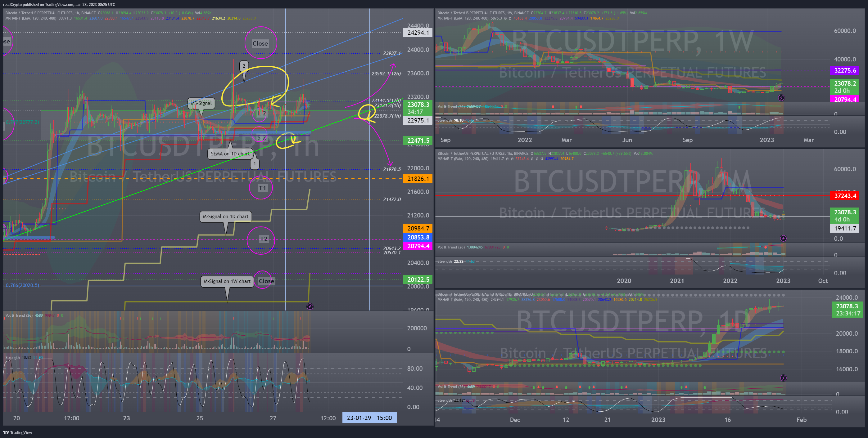Viewport: 868px width, 438px height.
Task: Click the '21978.5' level text
Action: coord(392,169)
